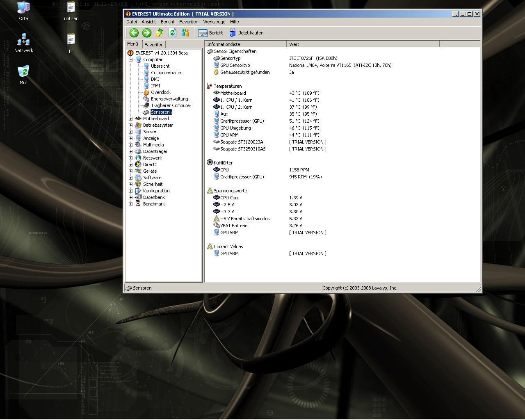
Task: Open the notizen file on the desktop
Action: point(71,9)
